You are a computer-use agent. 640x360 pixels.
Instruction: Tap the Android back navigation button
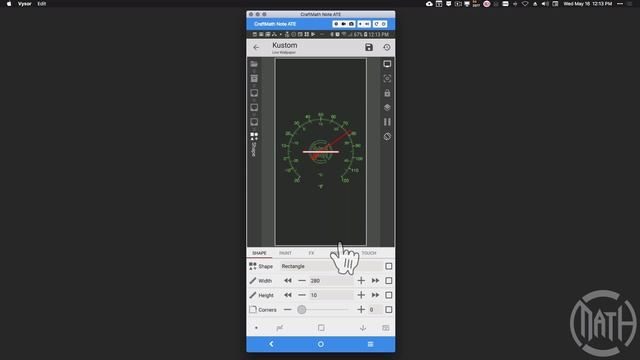click(x=271, y=344)
